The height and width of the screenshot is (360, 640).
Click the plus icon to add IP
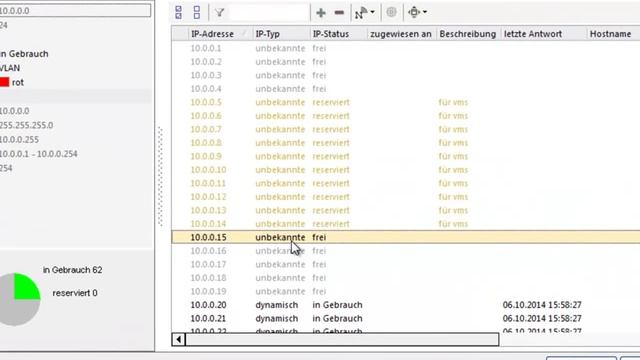point(321,13)
